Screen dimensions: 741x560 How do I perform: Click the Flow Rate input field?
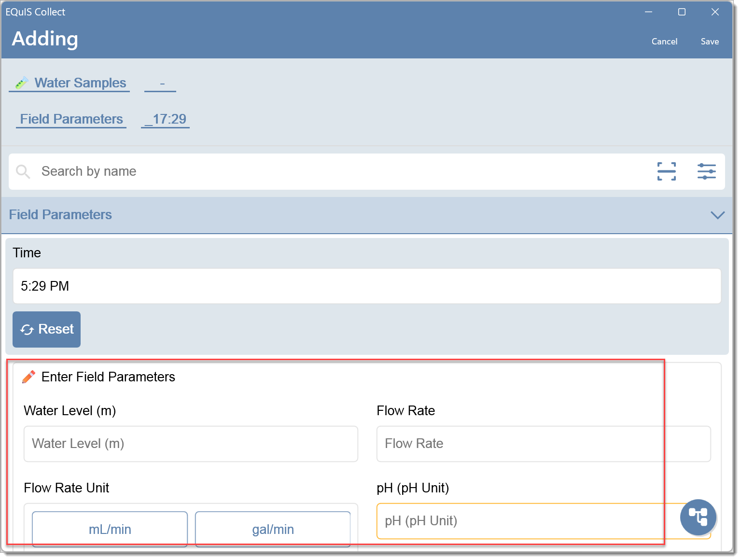click(544, 444)
